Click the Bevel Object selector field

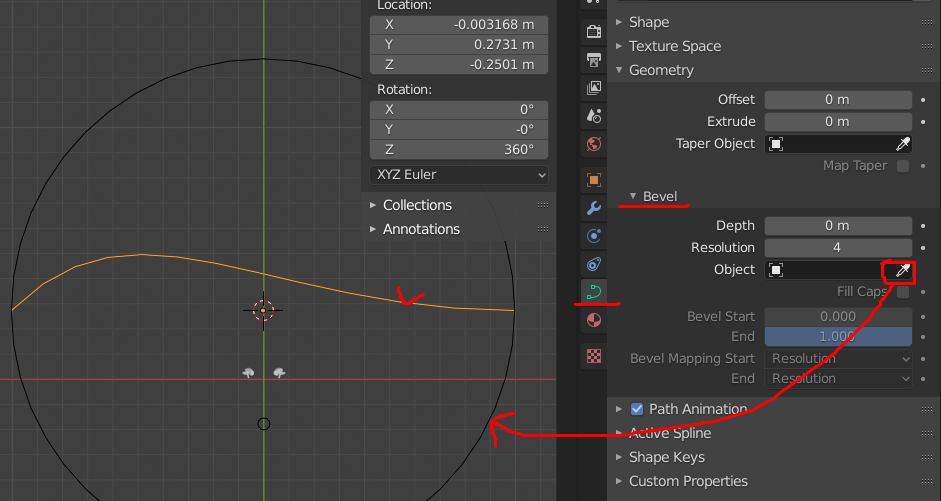(838, 270)
